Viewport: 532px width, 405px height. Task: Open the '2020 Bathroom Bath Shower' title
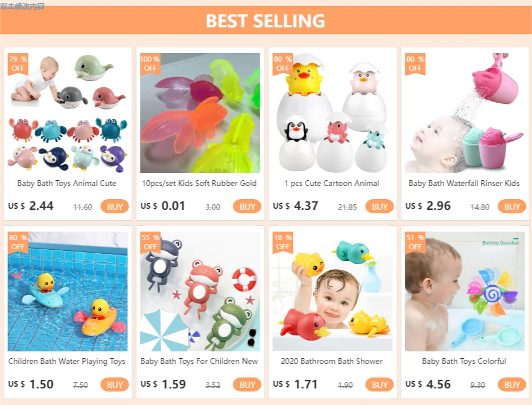[x=332, y=361]
